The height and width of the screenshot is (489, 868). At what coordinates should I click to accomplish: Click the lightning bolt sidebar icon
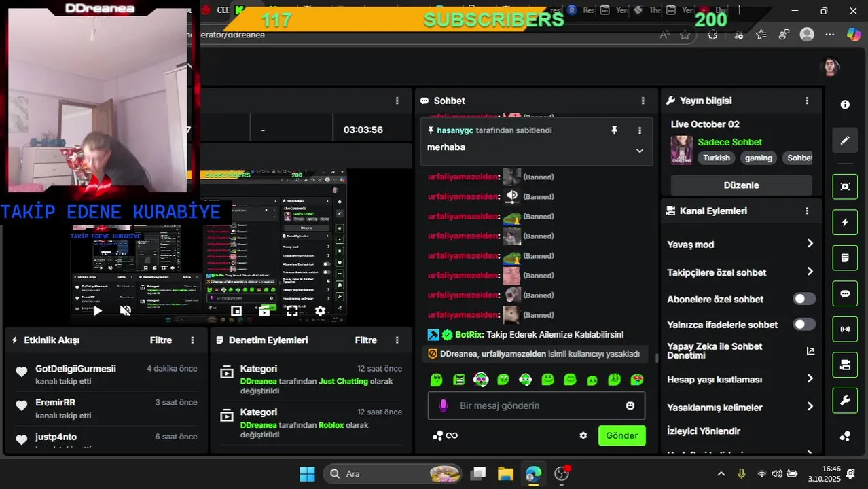[x=845, y=222]
